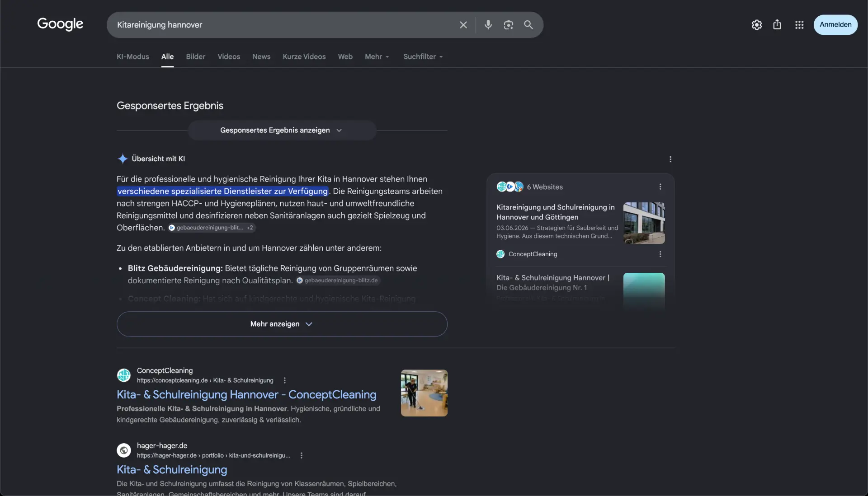
Task: Switch to the News tab
Action: click(261, 56)
